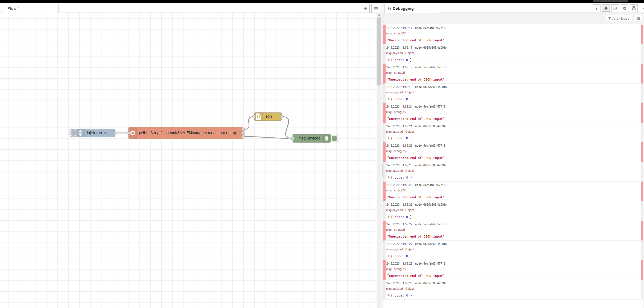Viewport: 644px width, 308px height.
Task: Select the Injizieren inject node
Action: [x=96, y=133]
